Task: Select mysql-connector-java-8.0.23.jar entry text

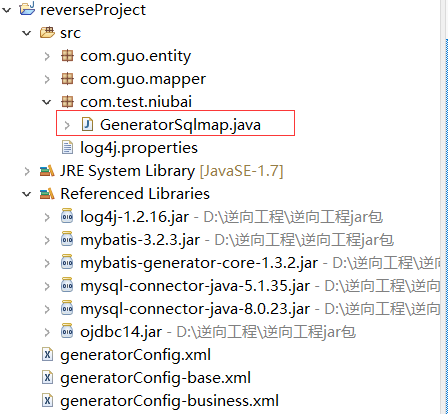Action: tap(195, 309)
